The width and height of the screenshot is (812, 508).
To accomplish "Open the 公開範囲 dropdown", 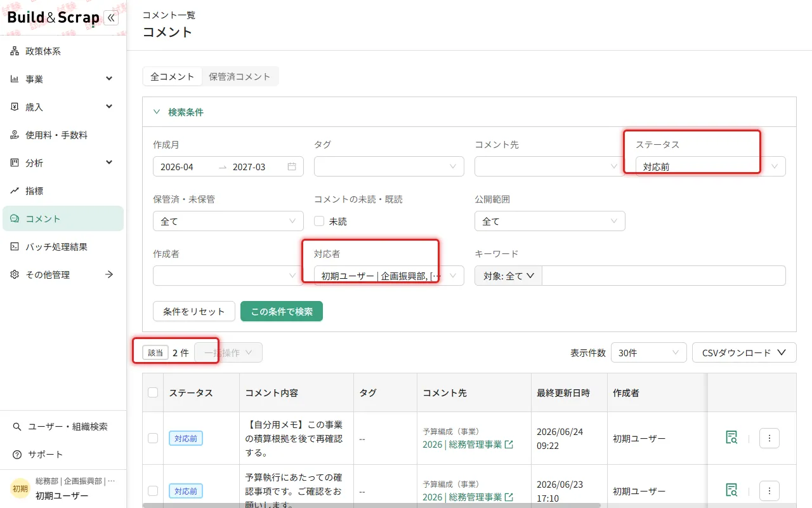I will (x=550, y=221).
